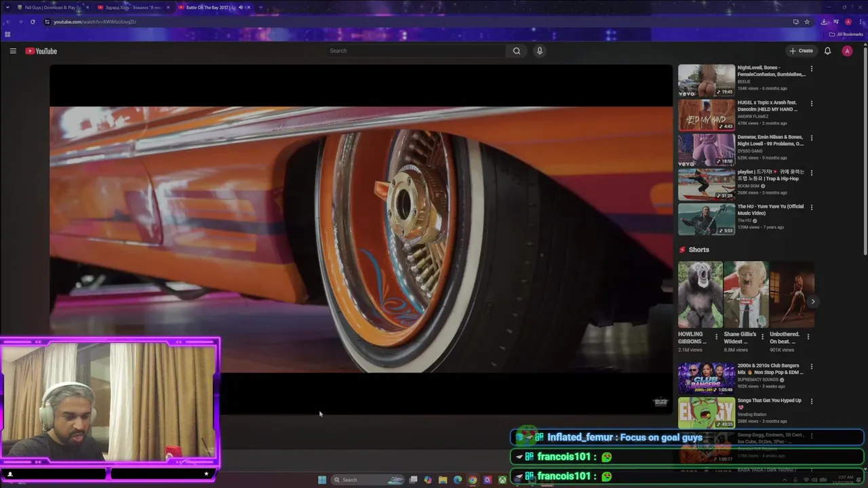Image resolution: width=868 pixels, height=488 pixels.
Task: Open options menu for Trap & Hip-Hop playlist
Action: click(x=811, y=172)
